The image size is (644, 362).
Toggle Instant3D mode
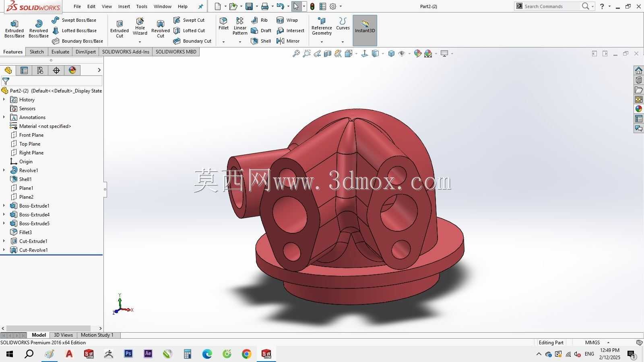coord(365,31)
